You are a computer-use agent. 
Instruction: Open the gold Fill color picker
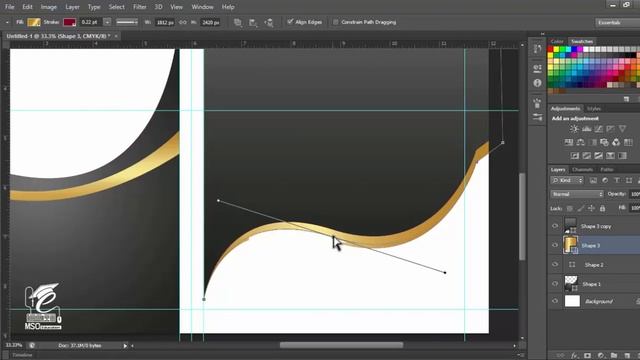(34, 22)
